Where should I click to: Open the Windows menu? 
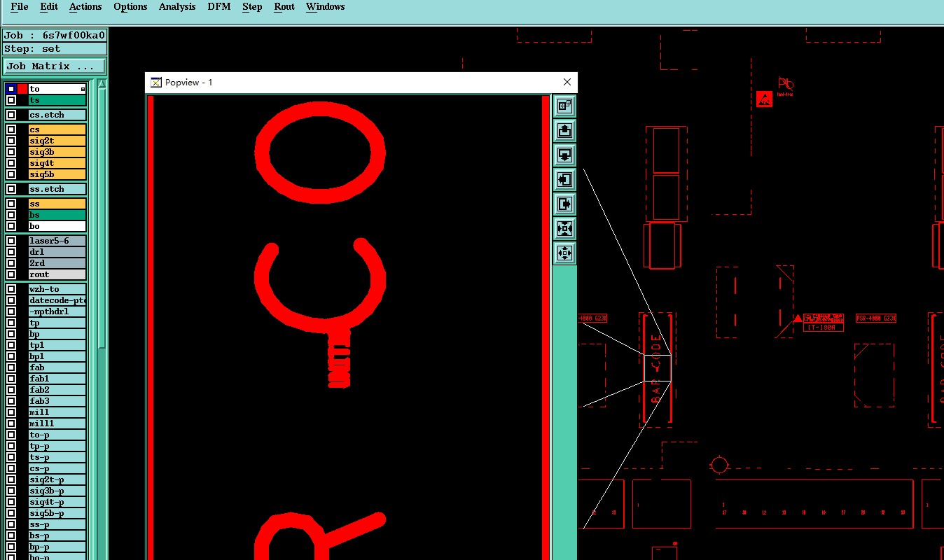point(325,7)
